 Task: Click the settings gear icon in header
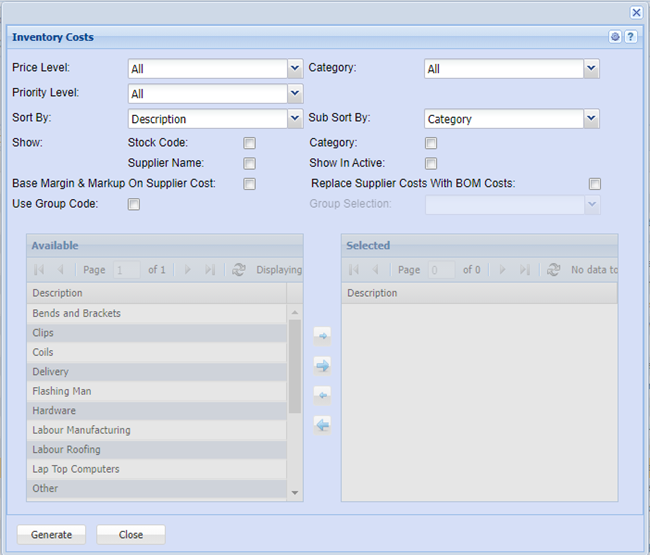616,37
